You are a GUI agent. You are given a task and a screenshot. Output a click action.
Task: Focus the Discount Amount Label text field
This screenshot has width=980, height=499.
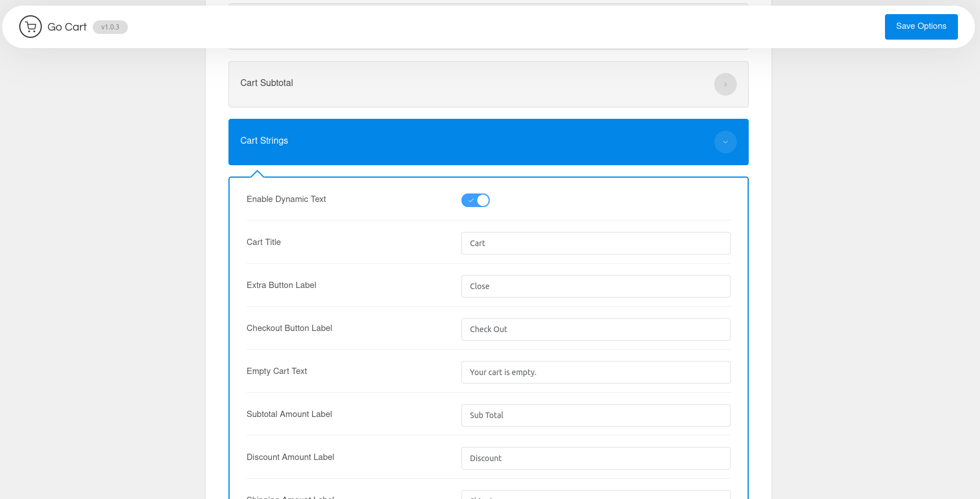[595, 458]
